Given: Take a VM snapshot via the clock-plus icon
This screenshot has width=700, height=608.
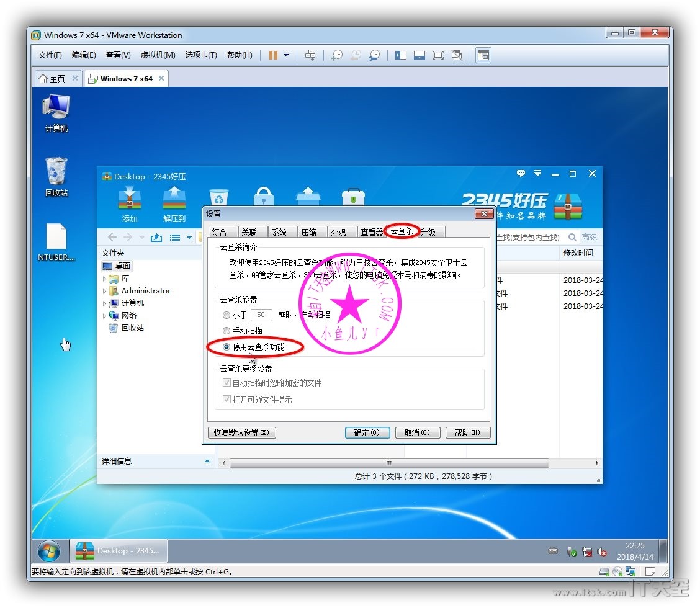Looking at the screenshot, I should click(336, 55).
